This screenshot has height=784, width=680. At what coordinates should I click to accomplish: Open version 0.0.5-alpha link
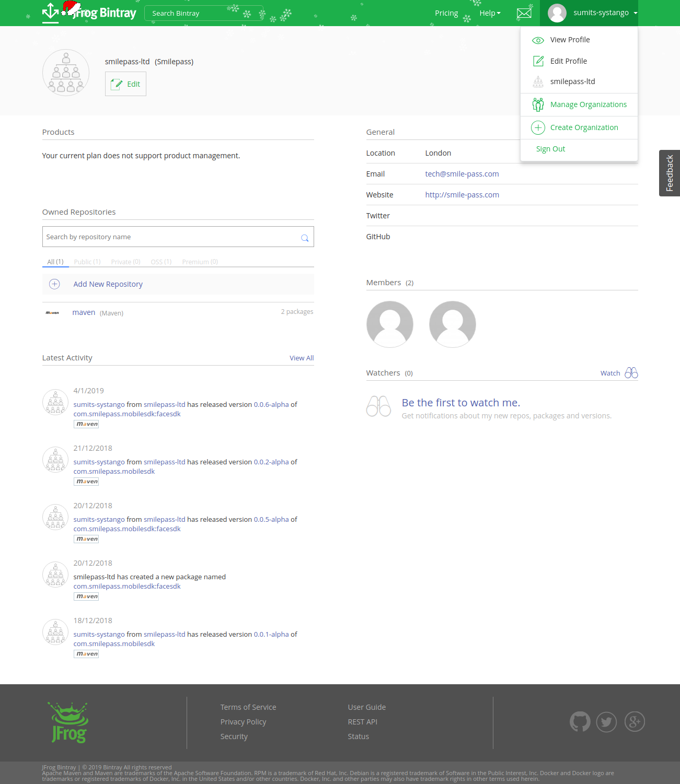[271, 519]
